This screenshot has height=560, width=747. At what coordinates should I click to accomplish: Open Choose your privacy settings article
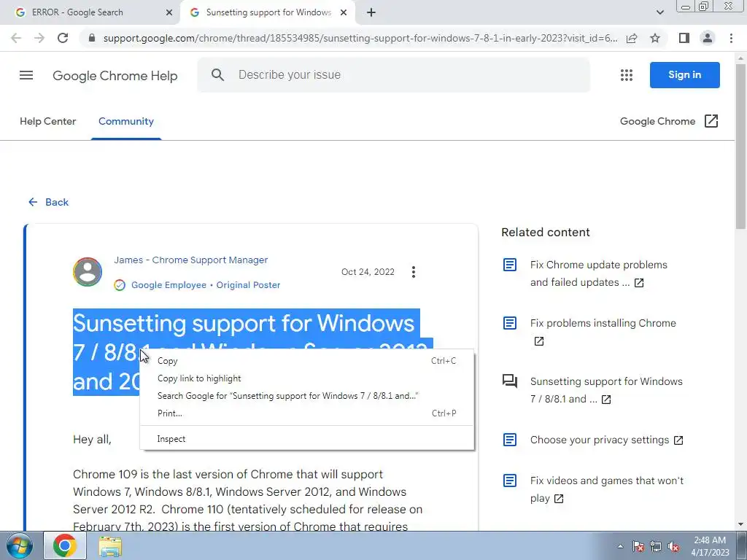click(606, 440)
